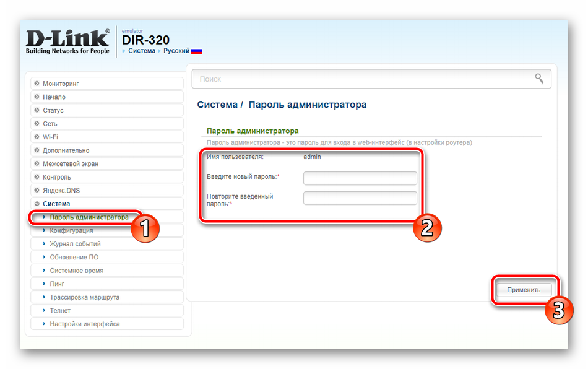Expand the Межсетевой экран section
Viewport: 588px width, 369px height.
point(107,164)
